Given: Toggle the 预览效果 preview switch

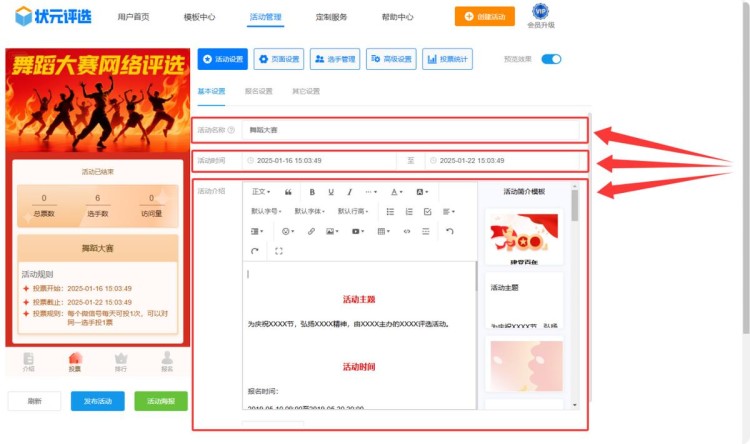Looking at the screenshot, I should click(x=551, y=59).
